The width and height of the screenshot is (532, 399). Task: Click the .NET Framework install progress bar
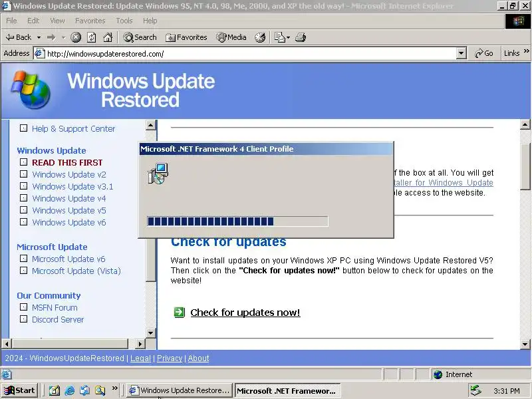237,221
